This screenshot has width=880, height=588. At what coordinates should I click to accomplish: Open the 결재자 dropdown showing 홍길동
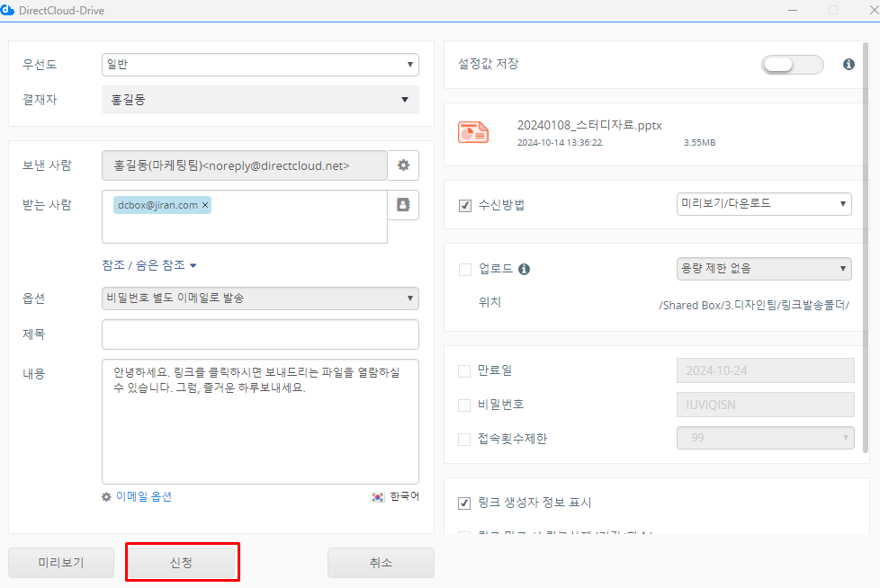[260, 100]
